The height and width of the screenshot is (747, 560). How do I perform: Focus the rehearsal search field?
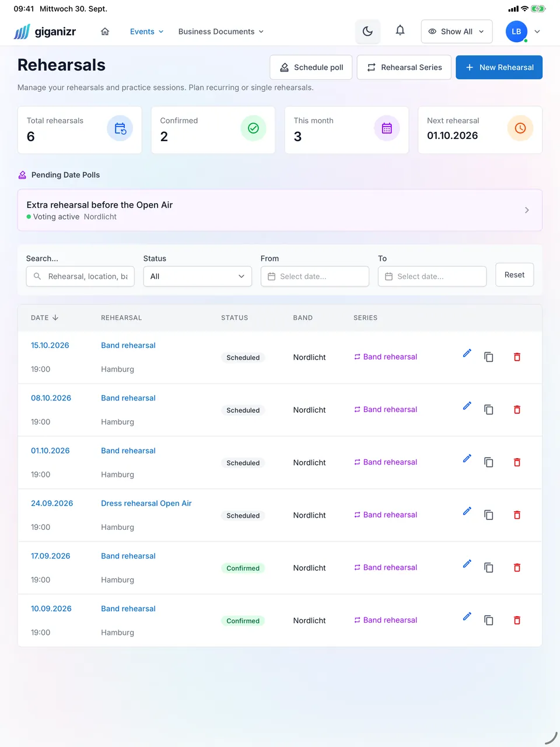(80, 276)
